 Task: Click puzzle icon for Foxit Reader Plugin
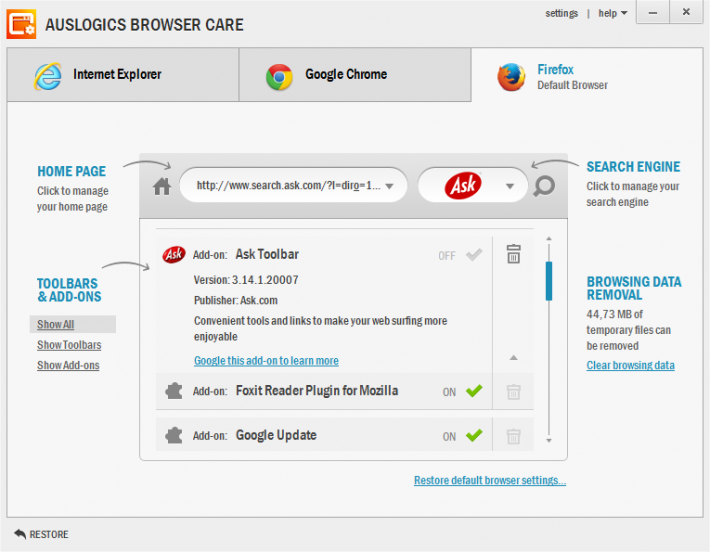174,391
